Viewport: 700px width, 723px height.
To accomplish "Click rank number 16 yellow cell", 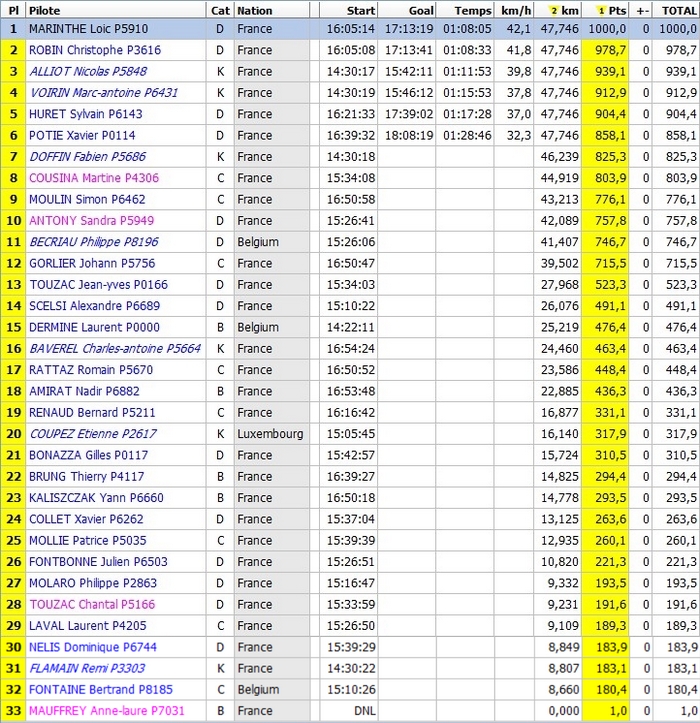I will click(x=13, y=349).
